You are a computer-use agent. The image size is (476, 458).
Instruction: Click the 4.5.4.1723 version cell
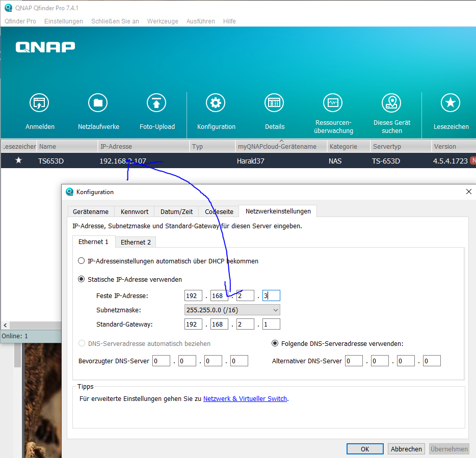pos(450,161)
